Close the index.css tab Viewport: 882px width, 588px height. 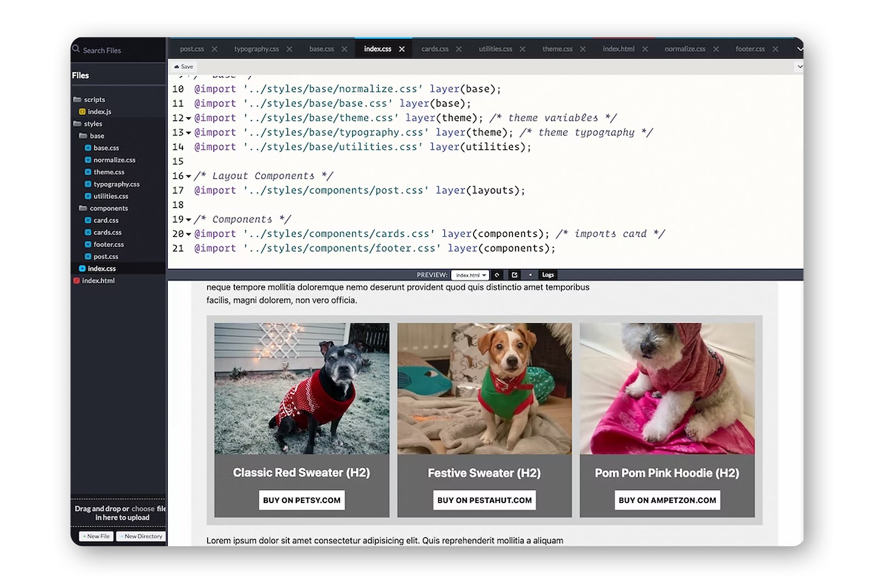402,49
